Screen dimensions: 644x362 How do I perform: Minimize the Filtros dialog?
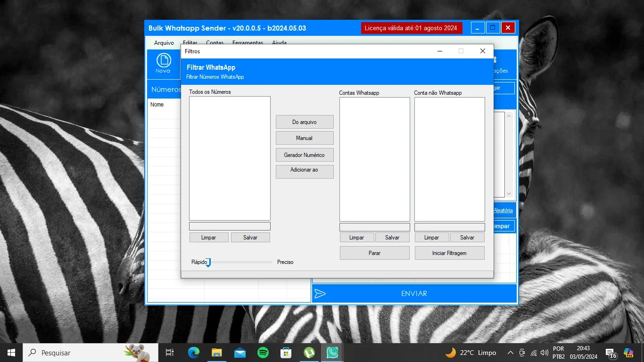(x=439, y=51)
